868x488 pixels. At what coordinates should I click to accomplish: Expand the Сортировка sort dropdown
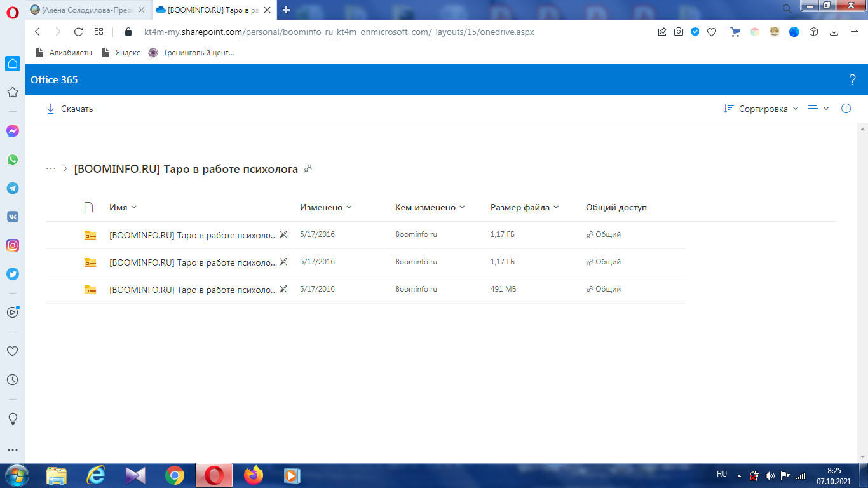point(761,109)
